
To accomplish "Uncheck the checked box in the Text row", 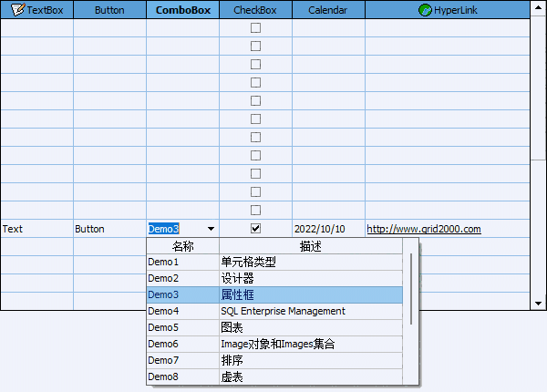I will coord(255,228).
